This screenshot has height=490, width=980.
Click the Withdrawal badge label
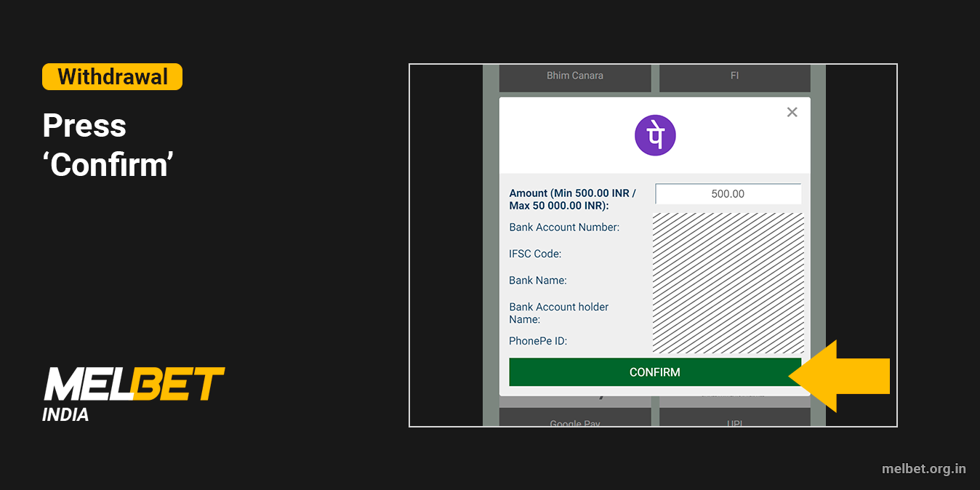(x=112, y=76)
